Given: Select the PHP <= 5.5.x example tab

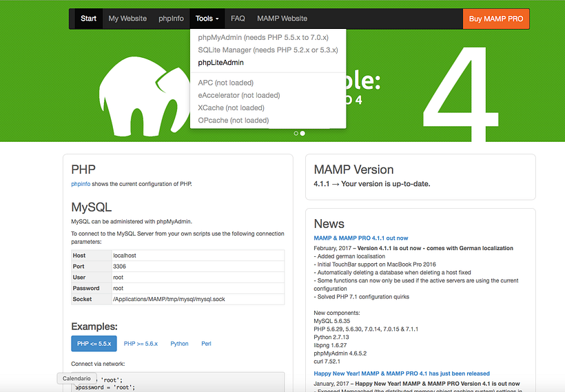Looking at the screenshot, I should coord(94,344).
